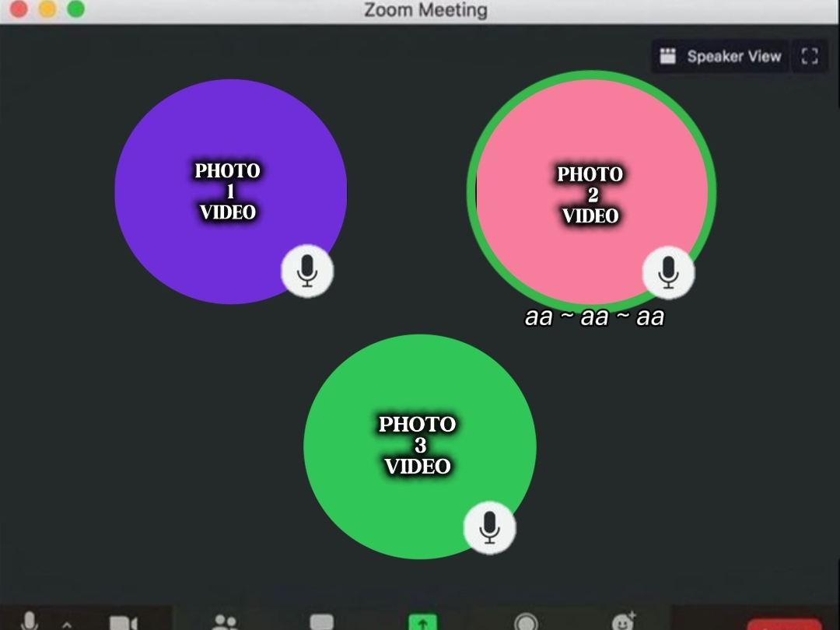Screen dimensions: 840x630
Task: Expand audio options caret beside the microphone
Action: [67, 624]
